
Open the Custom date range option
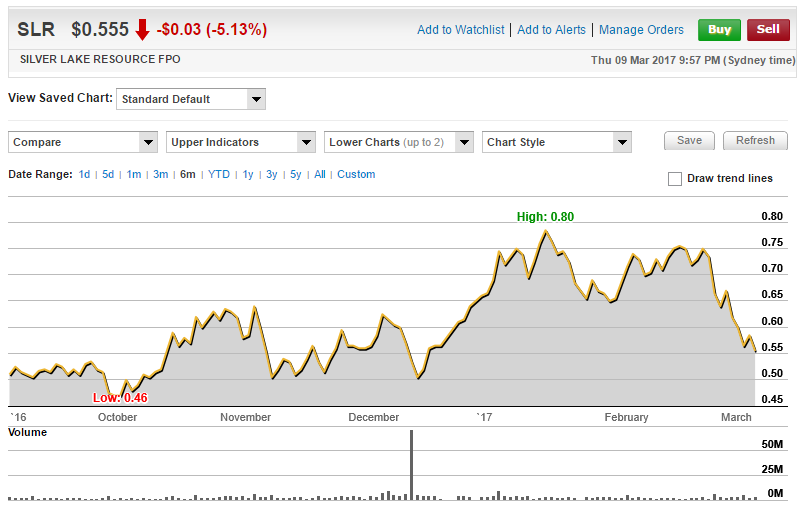pyautogui.click(x=356, y=174)
